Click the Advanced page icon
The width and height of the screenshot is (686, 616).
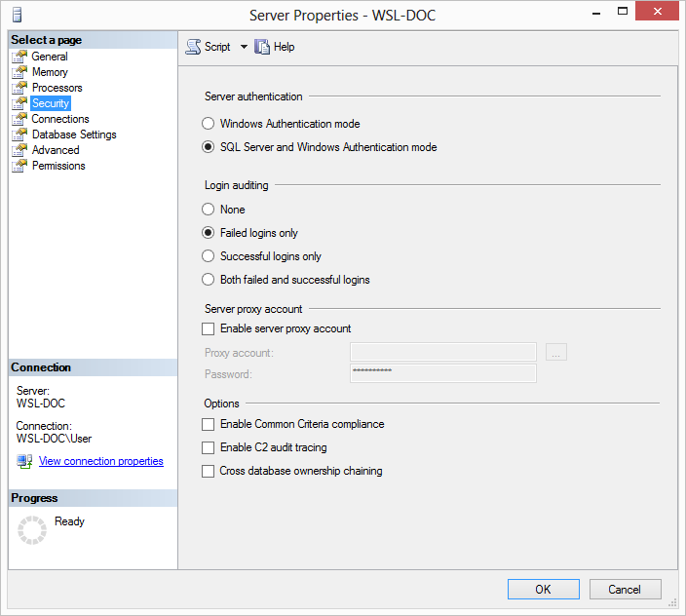pyautogui.click(x=19, y=150)
